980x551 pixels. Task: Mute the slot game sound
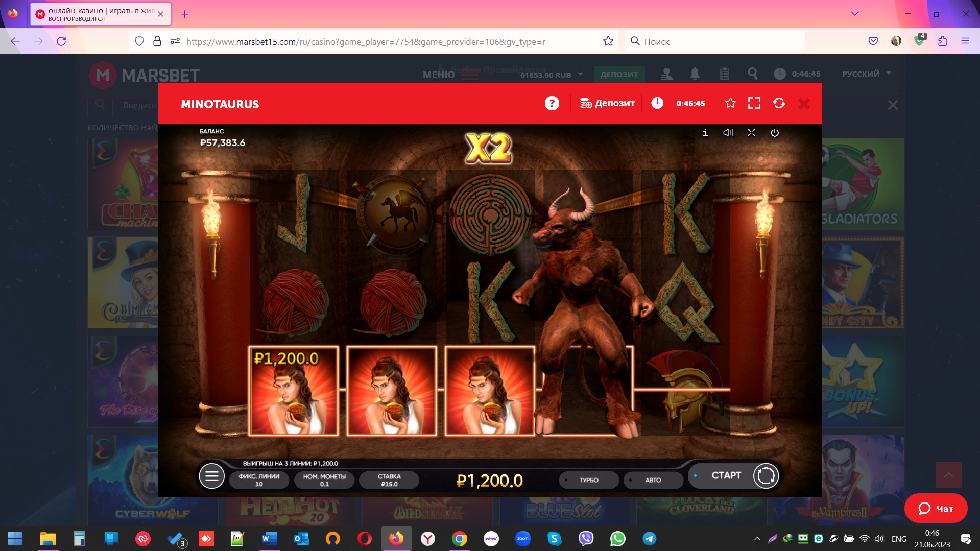728,133
